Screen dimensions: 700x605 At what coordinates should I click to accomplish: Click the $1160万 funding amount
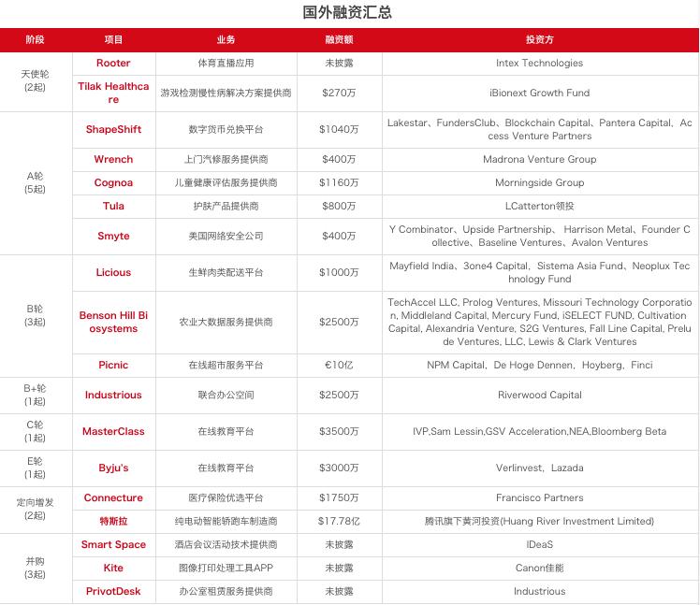point(339,183)
